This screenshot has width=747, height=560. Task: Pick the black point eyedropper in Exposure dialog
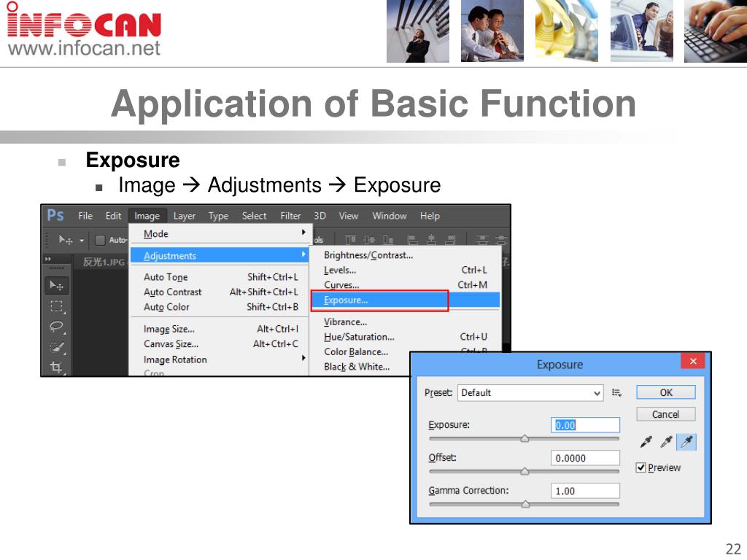tap(646, 442)
